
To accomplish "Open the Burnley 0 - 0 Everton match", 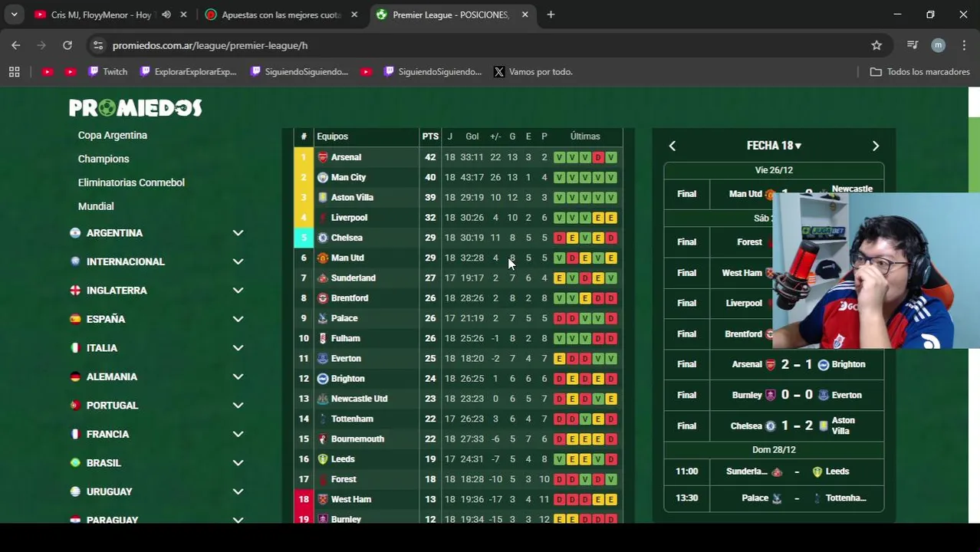I will tap(774, 396).
